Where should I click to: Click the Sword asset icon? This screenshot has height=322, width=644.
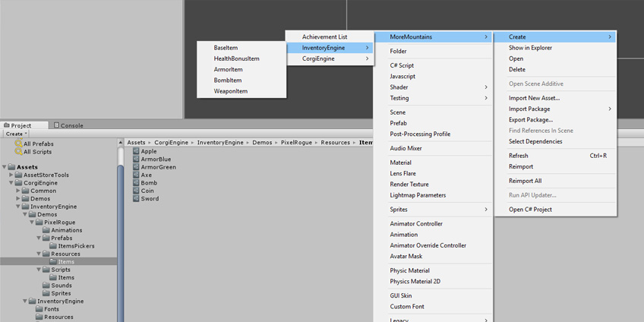tap(137, 199)
